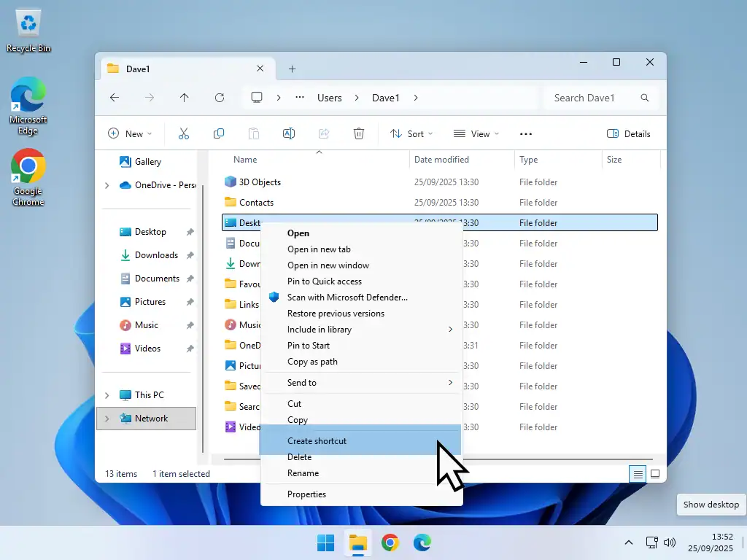Unpin Pictures via its pin icon
Image resolution: width=747 pixels, height=560 pixels.
[x=190, y=302]
